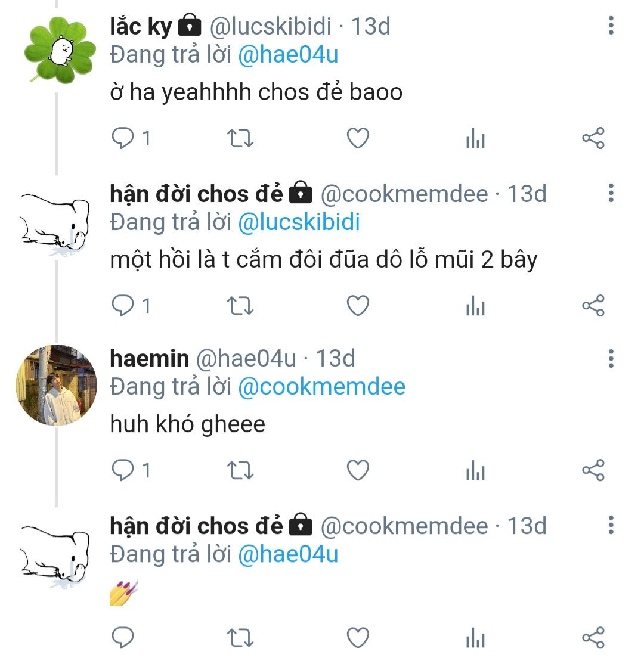This screenshot has height=661, width=644.
Task: Reply to lắc ky's tweet
Action: pos(123,139)
